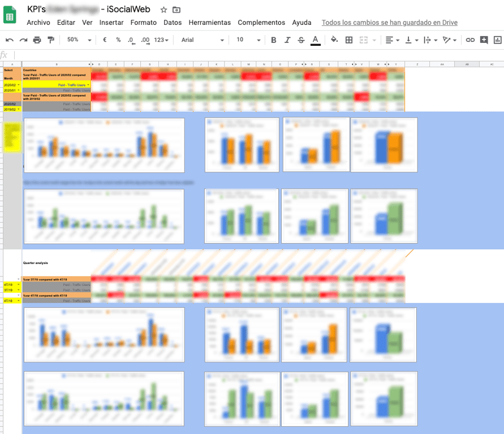Image resolution: width=504 pixels, height=434 pixels.
Task: Apply currency format with the € icon
Action: click(105, 40)
